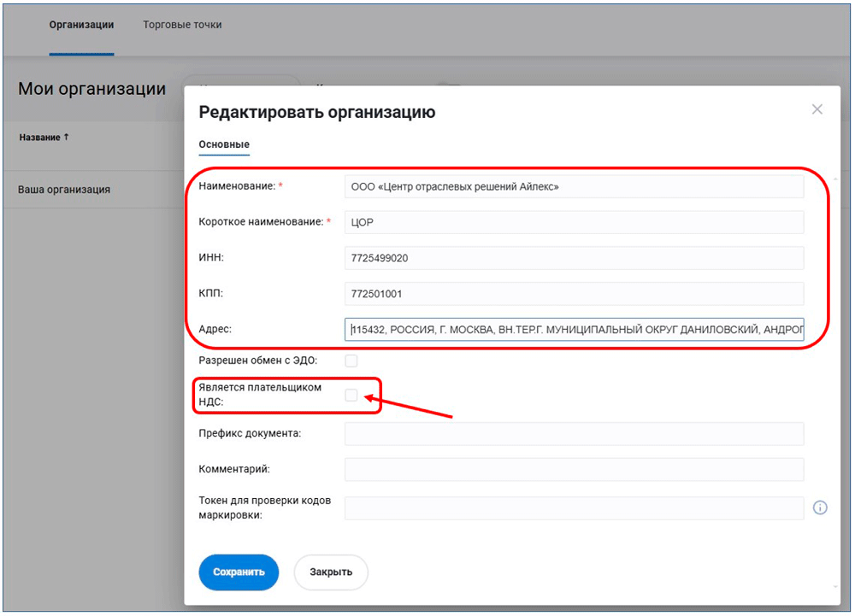Click into the Короткое наименование field

coord(574,222)
